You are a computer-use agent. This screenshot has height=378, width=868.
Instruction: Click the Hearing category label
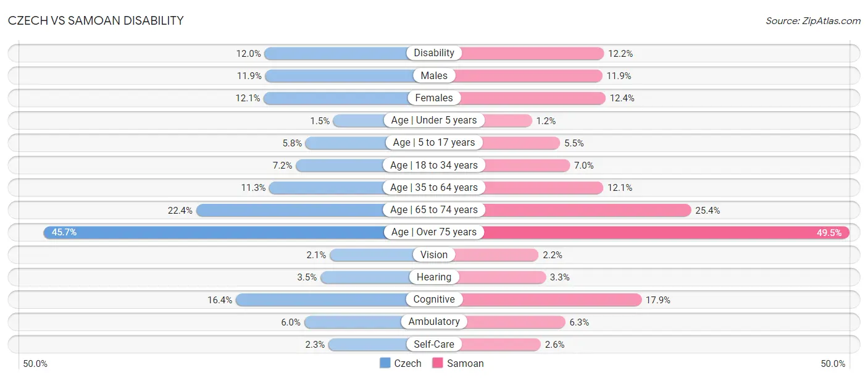[x=434, y=277]
